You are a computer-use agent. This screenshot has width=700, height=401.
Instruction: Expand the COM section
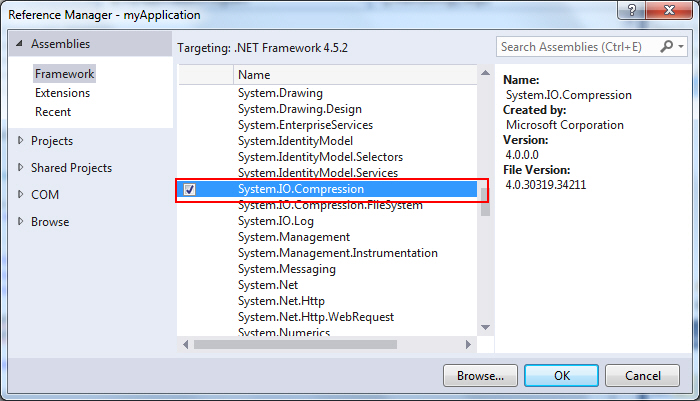(x=20, y=195)
